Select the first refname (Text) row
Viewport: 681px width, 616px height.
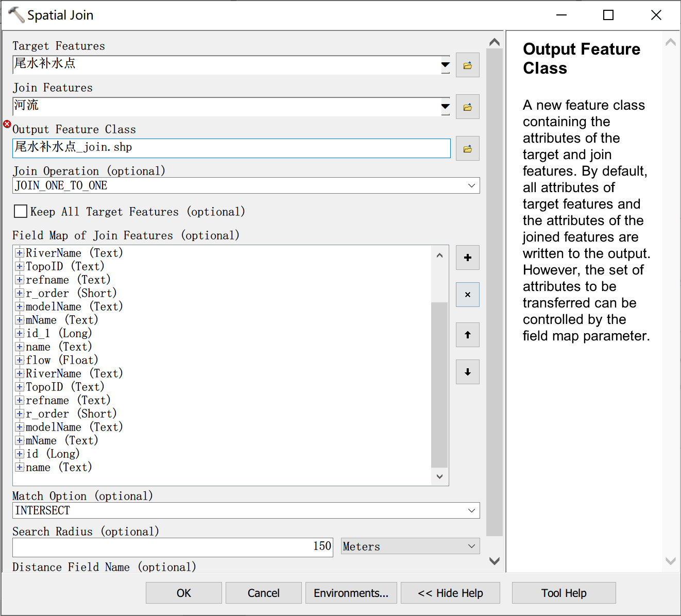68,280
